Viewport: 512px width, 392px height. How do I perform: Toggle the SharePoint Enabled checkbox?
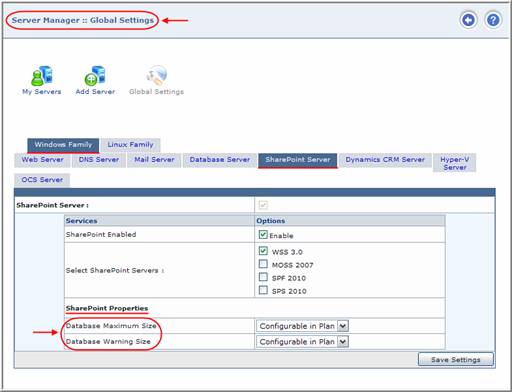tap(263, 235)
